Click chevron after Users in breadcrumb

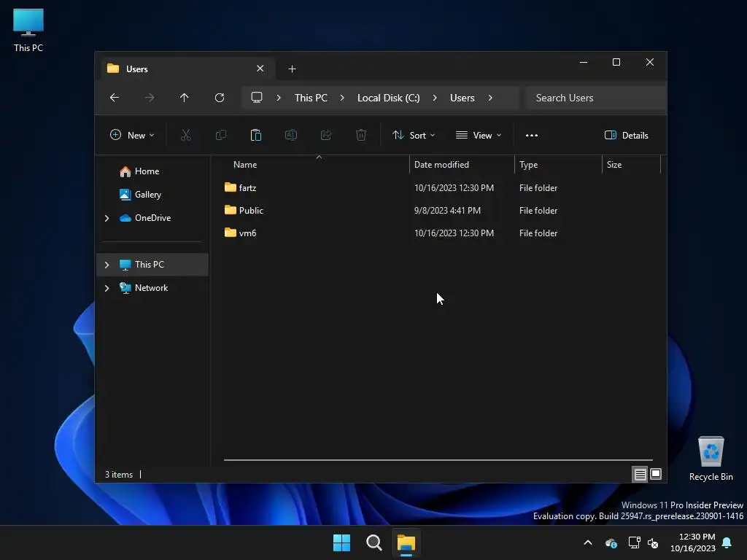490,98
